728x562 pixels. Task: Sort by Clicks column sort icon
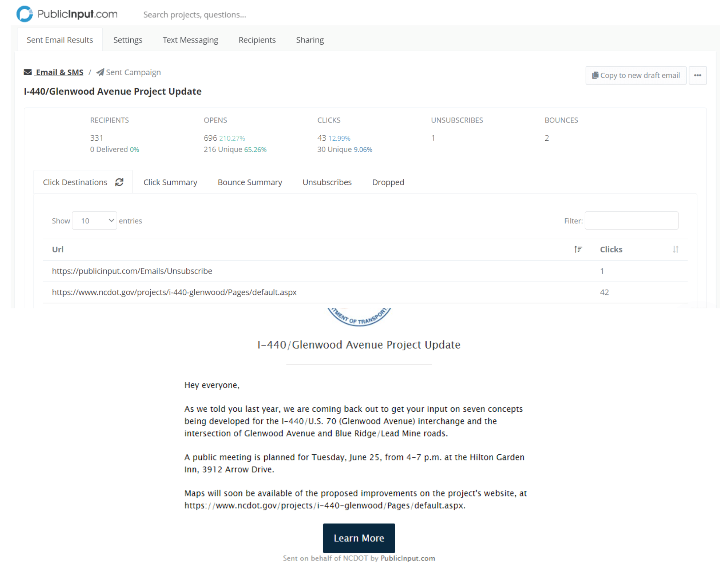pos(676,249)
